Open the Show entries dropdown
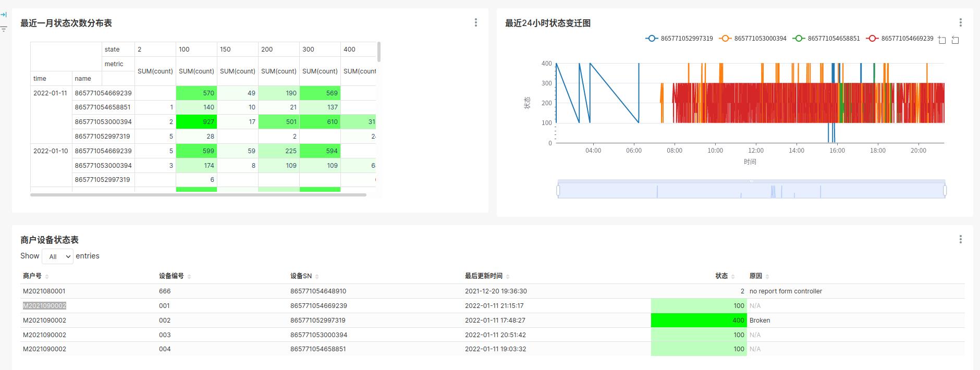 pyautogui.click(x=57, y=256)
